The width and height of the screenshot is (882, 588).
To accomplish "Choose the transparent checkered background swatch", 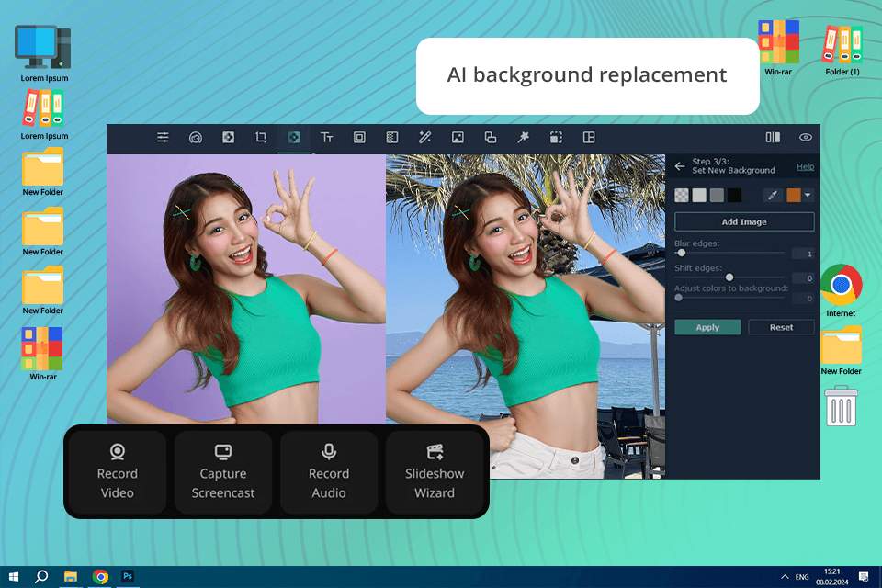I will pos(681,196).
